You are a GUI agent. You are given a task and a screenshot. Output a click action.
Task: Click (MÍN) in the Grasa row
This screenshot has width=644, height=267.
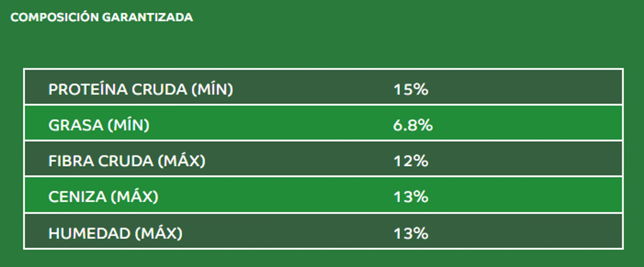tap(128, 125)
